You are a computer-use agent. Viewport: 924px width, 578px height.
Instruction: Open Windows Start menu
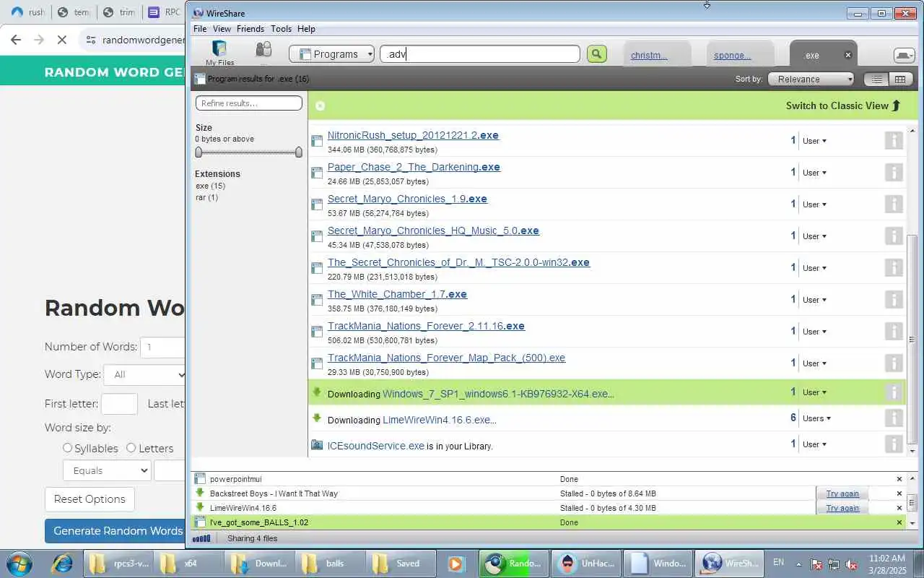[x=19, y=564]
